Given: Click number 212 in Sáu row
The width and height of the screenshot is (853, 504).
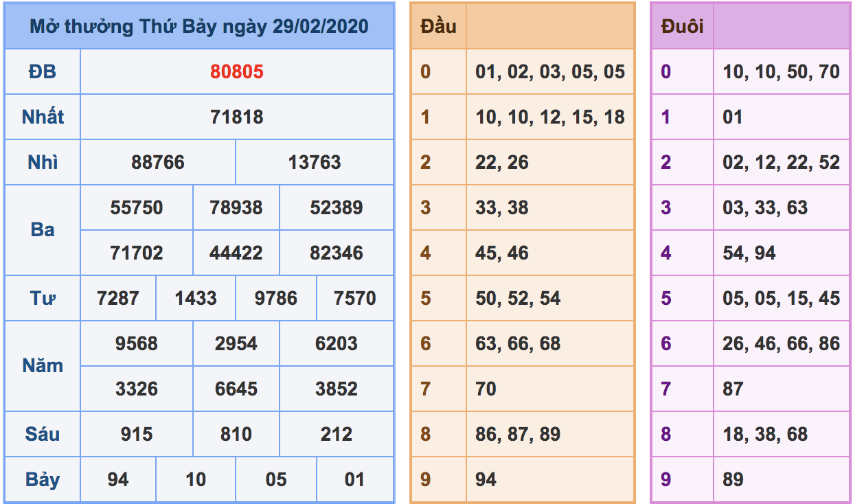Looking at the screenshot, I should 337,434.
